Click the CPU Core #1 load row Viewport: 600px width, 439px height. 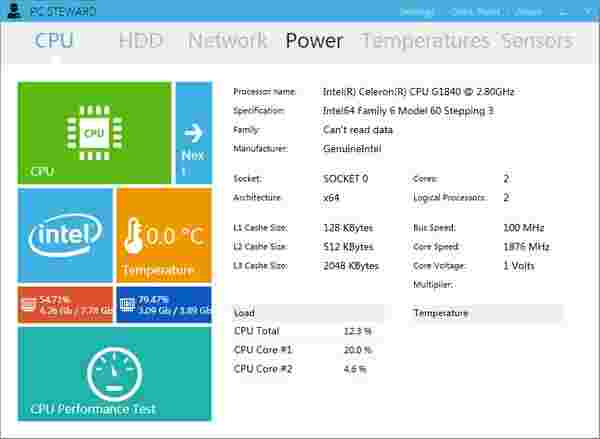[x=303, y=350]
